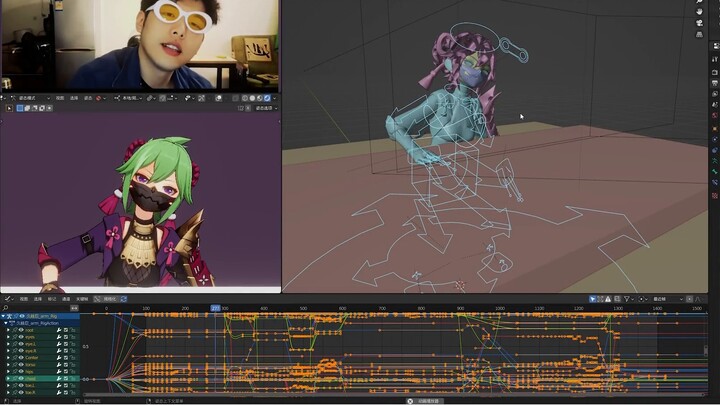This screenshot has width=720, height=405.
Task: Cancel the animation player job in status bar
Action: click(x=410, y=401)
